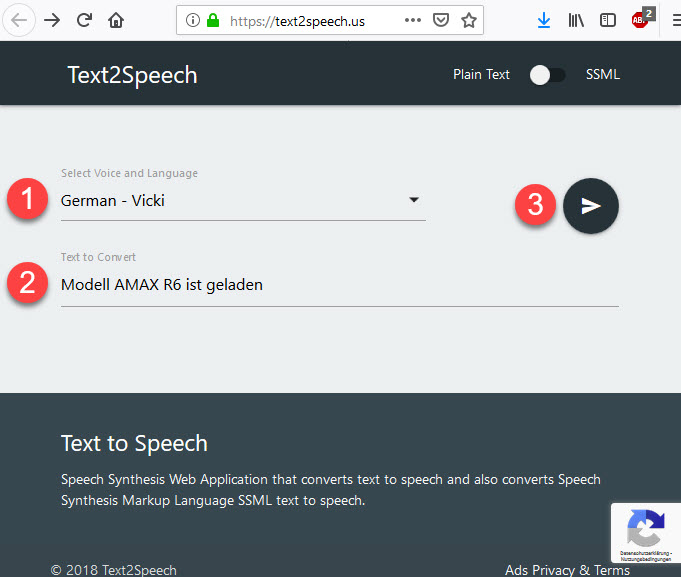Click the Select Voice and Language label
681x577 pixels.
point(129,173)
